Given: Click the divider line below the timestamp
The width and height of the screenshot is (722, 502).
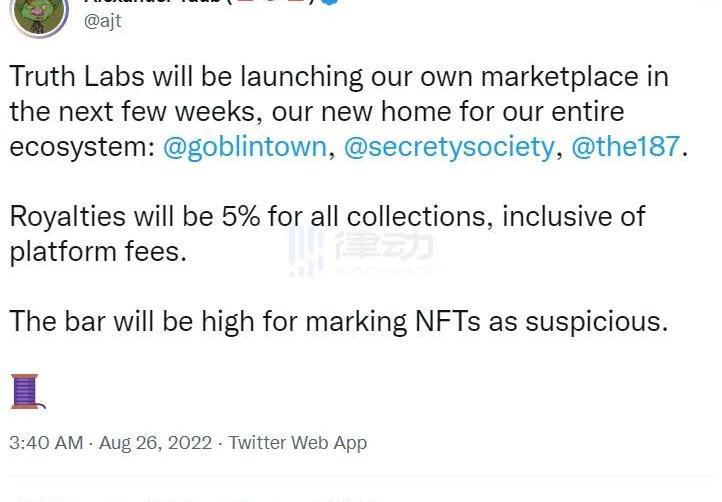Looking at the screenshot, I should coord(360,476).
